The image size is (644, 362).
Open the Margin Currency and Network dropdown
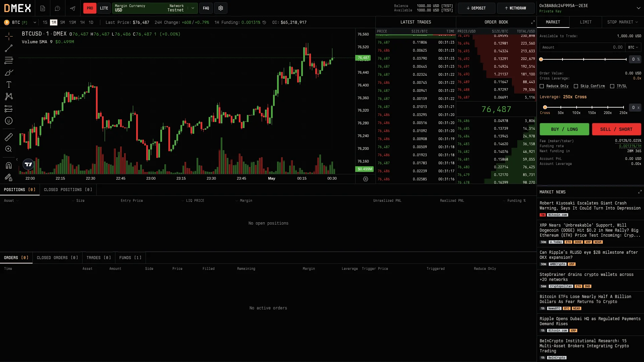155,8
